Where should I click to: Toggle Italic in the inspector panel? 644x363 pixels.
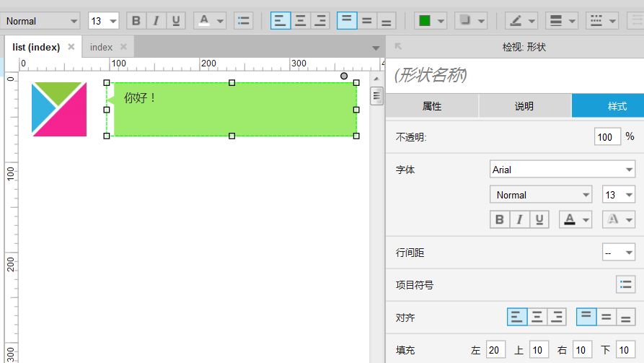[x=519, y=219]
